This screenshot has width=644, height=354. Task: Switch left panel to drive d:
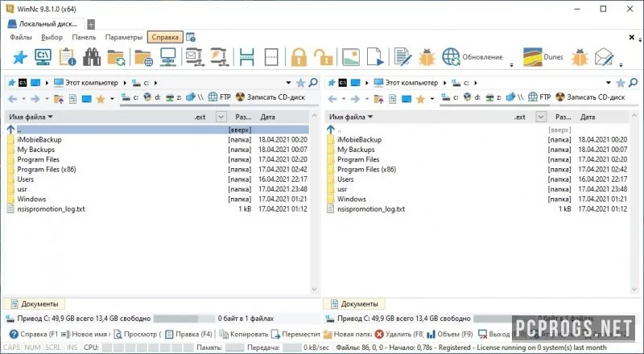152,97
